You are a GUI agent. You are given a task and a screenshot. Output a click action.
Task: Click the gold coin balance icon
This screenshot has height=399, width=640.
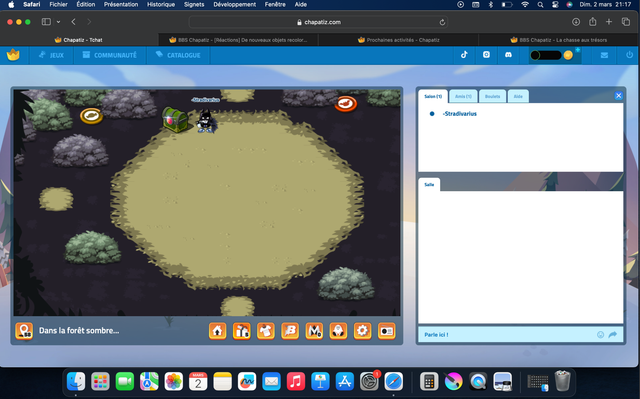point(568,55)
